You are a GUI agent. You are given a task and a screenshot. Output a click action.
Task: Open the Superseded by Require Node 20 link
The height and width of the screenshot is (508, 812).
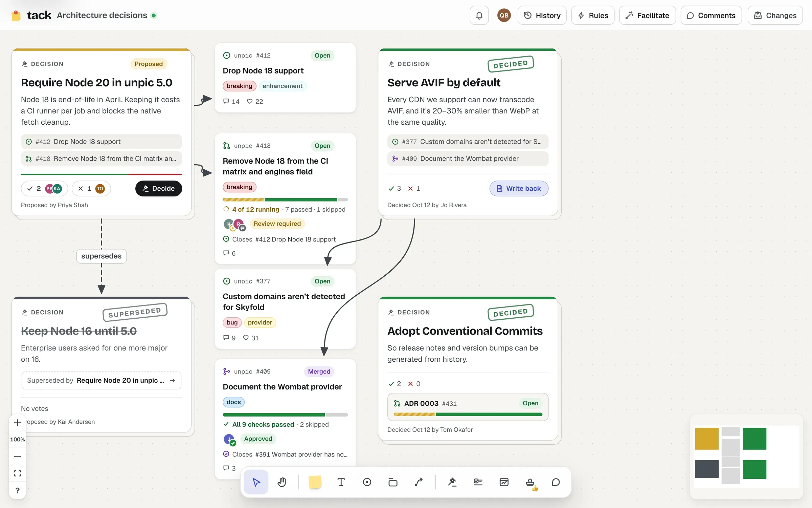pyautogui.click(x=101, y=380)
